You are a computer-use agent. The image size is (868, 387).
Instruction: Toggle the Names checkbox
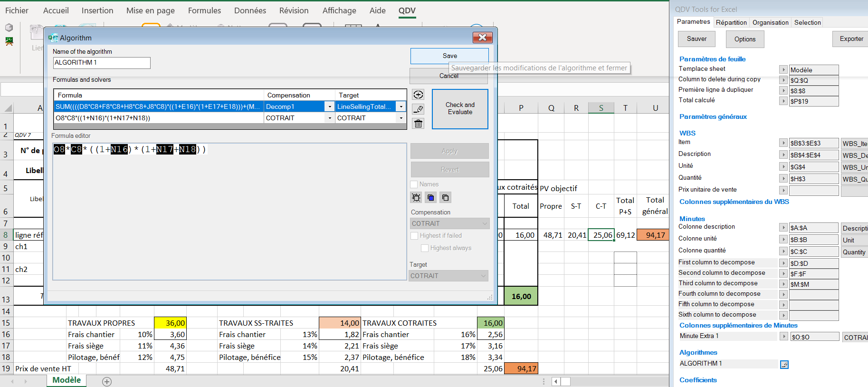coord(414,184)
